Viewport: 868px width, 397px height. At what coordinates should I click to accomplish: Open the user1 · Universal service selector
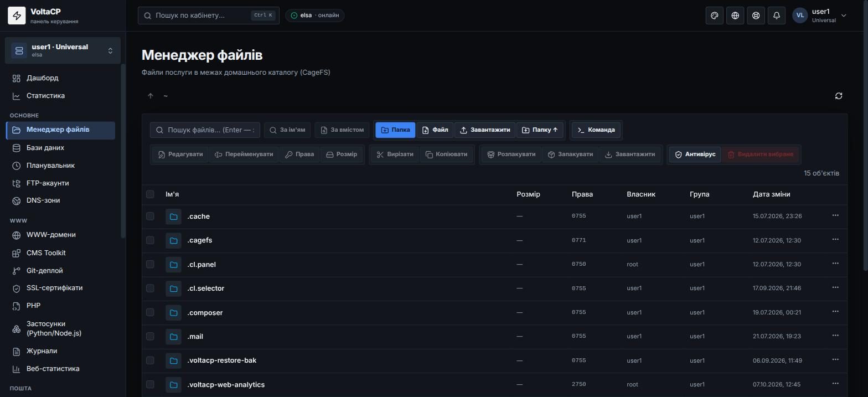pos(63,50)
